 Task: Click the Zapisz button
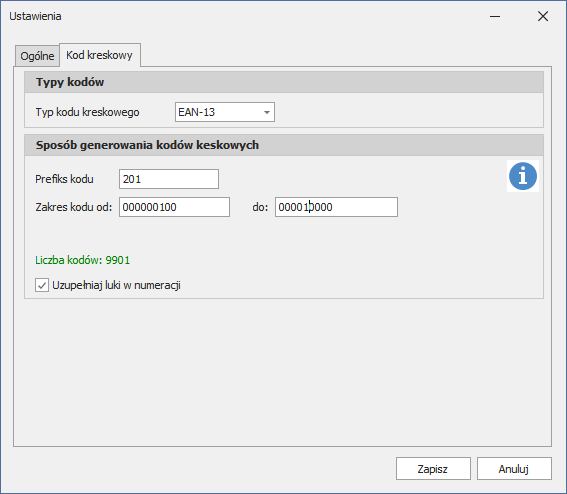(433, 469)
